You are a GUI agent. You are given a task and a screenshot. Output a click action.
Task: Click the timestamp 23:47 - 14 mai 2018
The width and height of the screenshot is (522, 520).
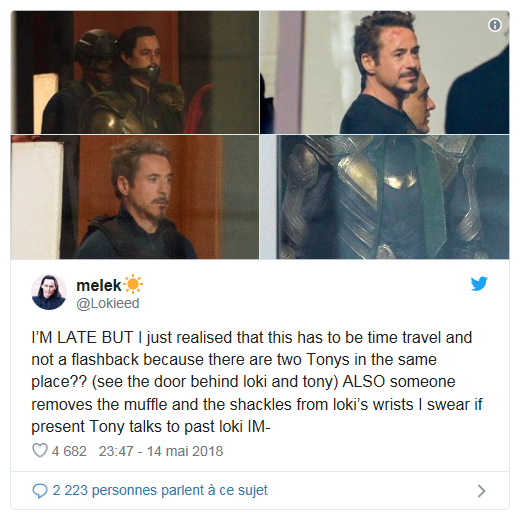pyautogui.click(x=161, y=451)
